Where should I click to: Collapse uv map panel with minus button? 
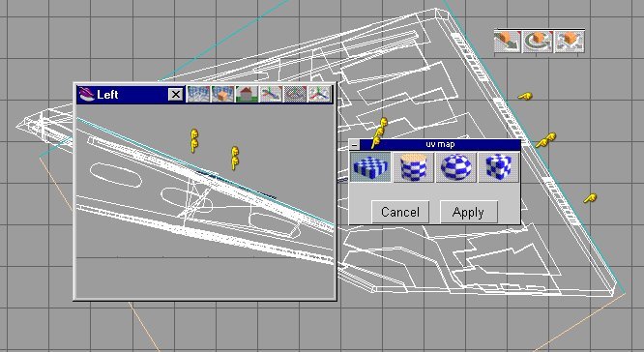click(355, 145)
